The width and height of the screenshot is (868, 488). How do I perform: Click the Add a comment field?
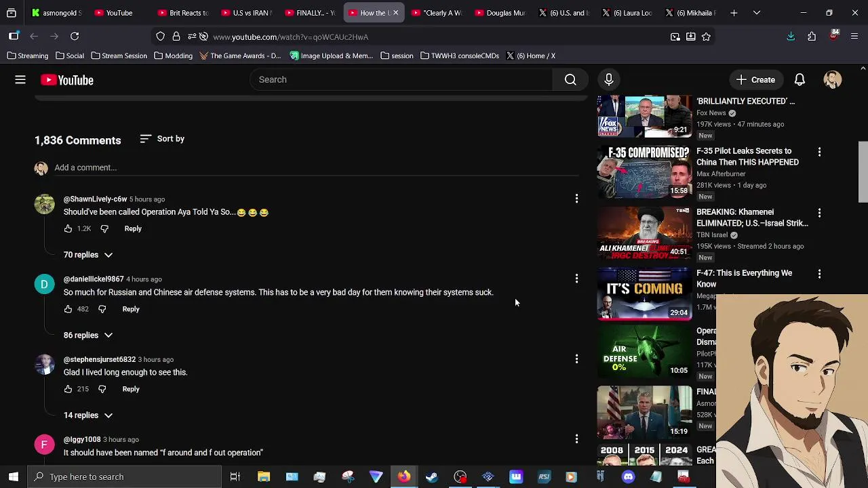(x=316, y=167)
